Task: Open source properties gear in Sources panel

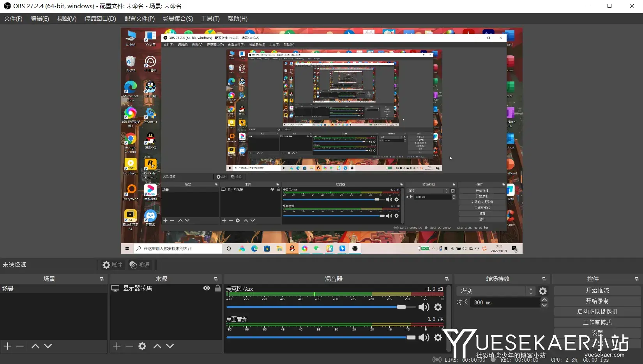Action: [142, 346]
